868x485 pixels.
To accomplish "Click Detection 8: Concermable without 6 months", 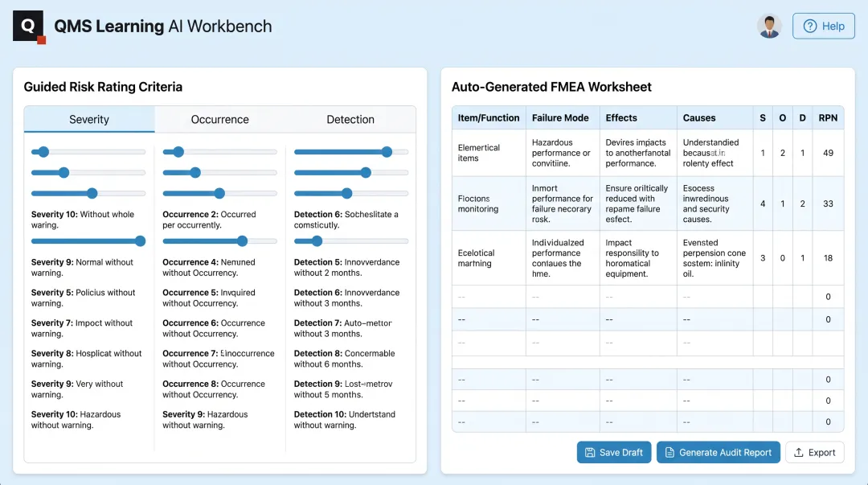I will point(344,360).
